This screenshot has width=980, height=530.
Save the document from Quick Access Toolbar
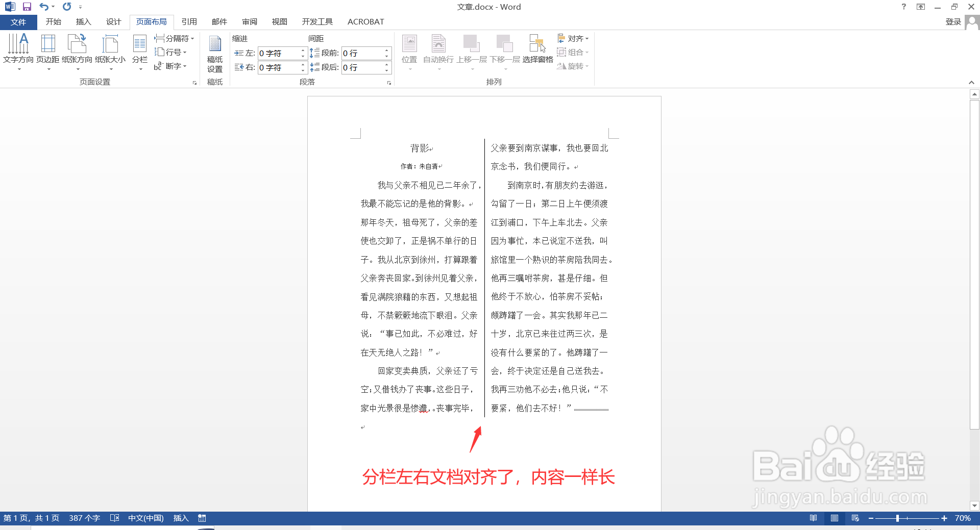(x=27, y=7)
